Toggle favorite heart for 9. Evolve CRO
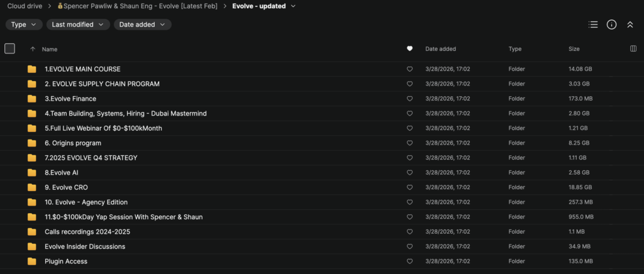Viewport: 644px width, 274px height. 409,187
